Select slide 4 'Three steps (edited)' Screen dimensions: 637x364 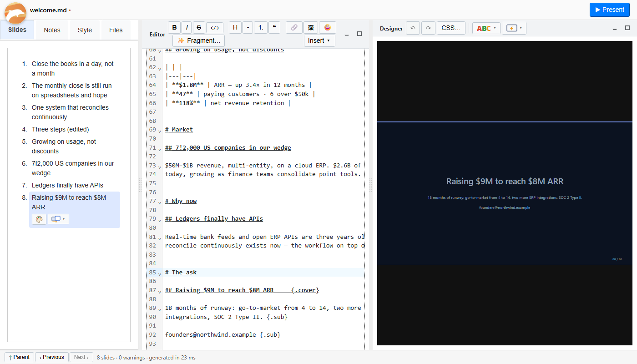(x=61, y=129)
